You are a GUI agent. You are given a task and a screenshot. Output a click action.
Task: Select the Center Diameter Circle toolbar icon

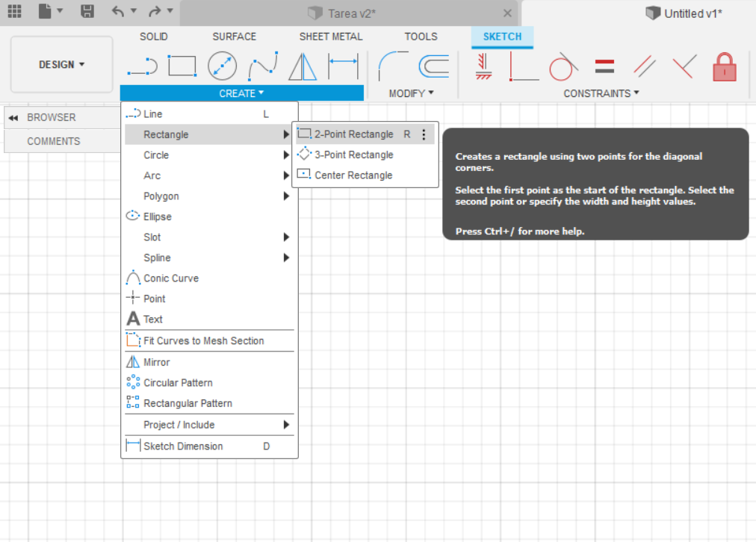point(223,66)
